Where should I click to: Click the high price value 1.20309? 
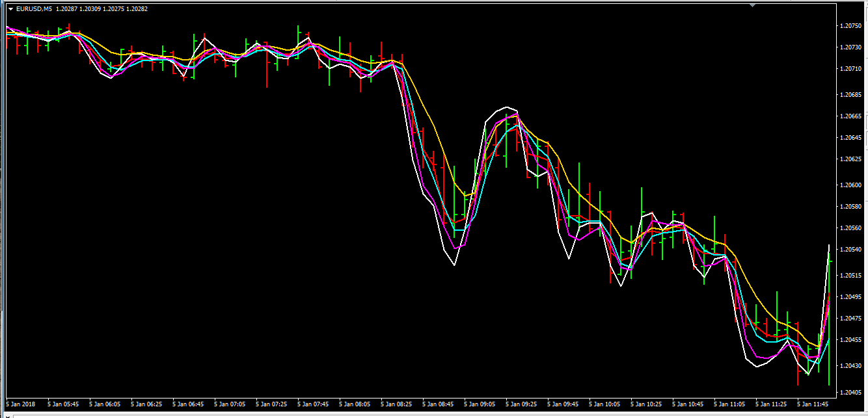pyautogui.click(x=90, y=9)
